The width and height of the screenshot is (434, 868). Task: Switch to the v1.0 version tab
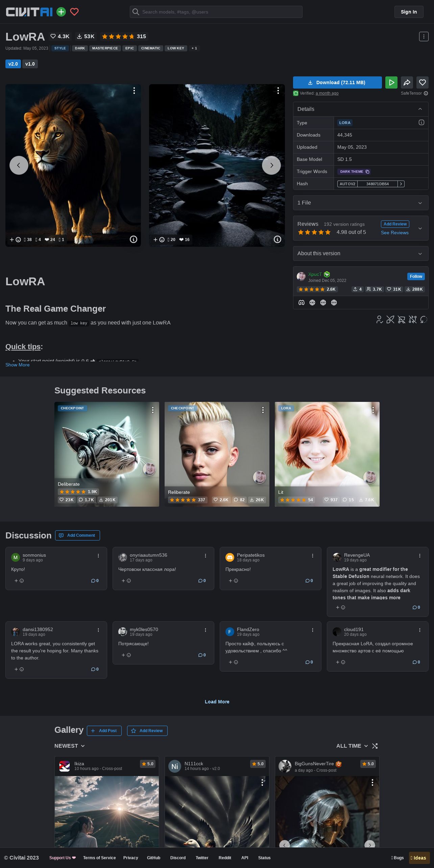30,64
